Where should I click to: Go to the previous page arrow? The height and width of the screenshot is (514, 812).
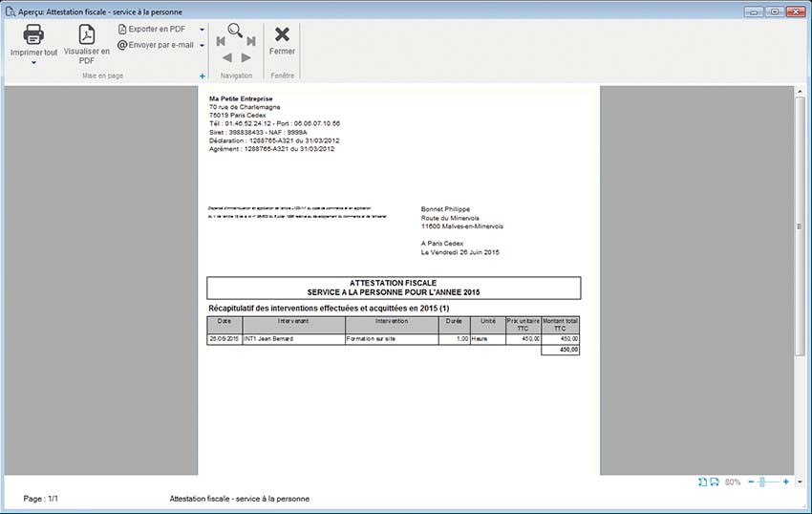point(226,57)
